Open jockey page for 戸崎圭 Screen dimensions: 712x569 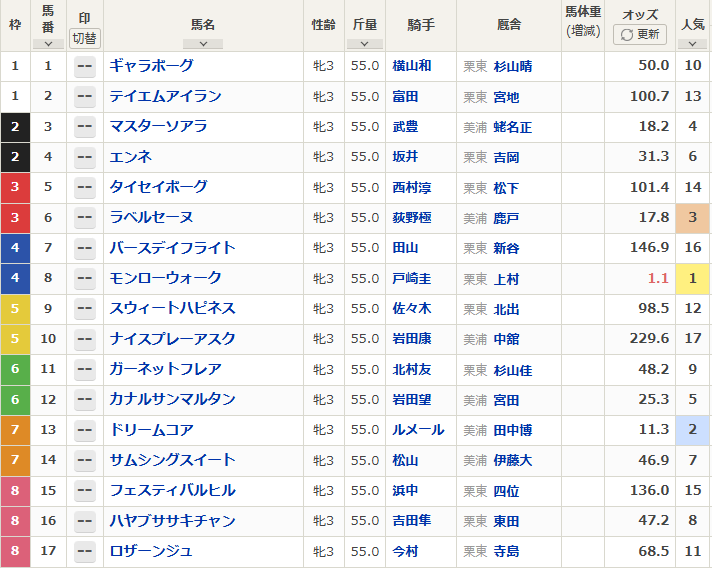(x=412, y=278)
